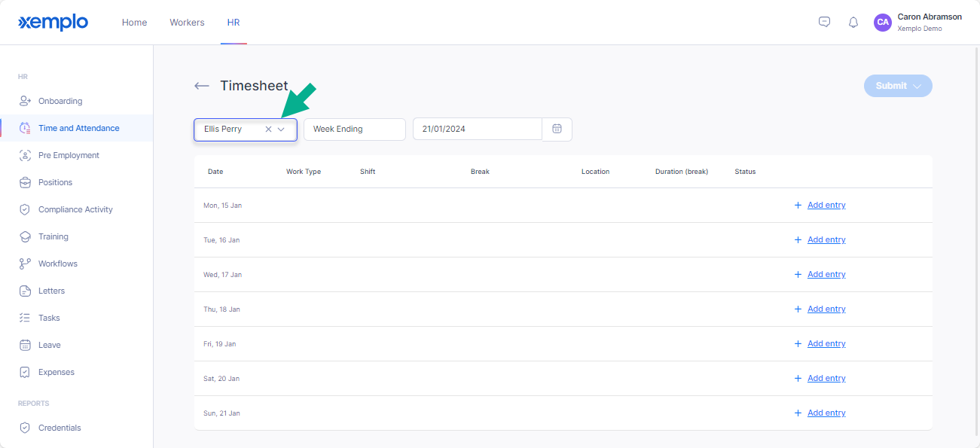Click the 21/01/2024 date field
Viewport: 980px width, 448px height.
(478, 129)
